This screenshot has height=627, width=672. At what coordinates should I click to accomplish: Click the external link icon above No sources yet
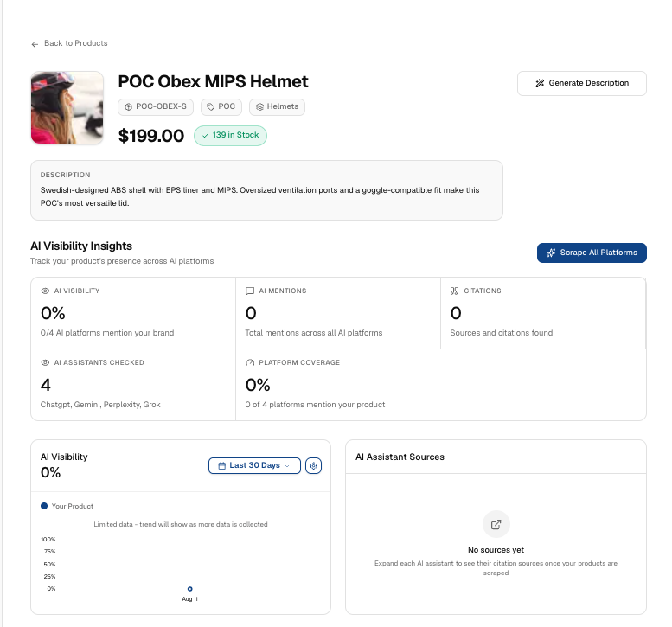(496, 524)
